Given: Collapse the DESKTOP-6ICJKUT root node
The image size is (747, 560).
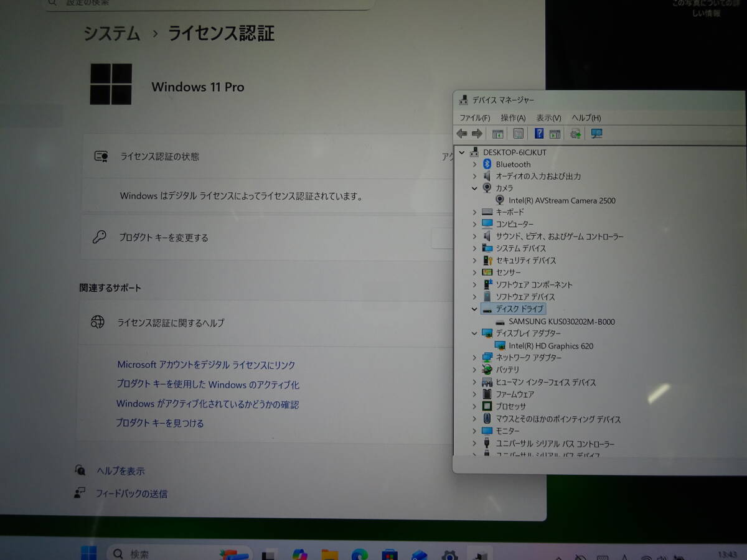Looking at the screenshot, I should point(462,152).
